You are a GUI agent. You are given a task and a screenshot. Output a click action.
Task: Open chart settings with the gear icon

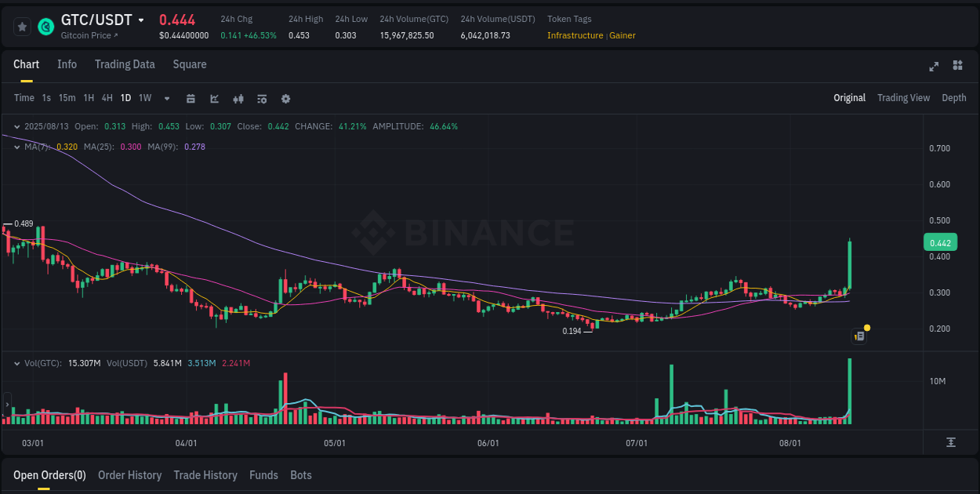[x=285, y=99]
